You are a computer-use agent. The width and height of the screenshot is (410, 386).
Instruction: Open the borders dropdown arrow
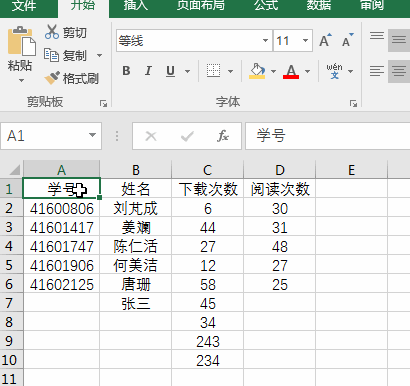[x=230, y=71]
